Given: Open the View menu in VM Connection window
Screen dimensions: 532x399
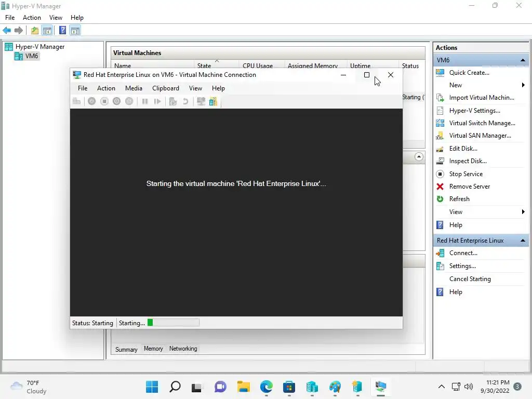Looking at the screenshot, I should (195, 88).
